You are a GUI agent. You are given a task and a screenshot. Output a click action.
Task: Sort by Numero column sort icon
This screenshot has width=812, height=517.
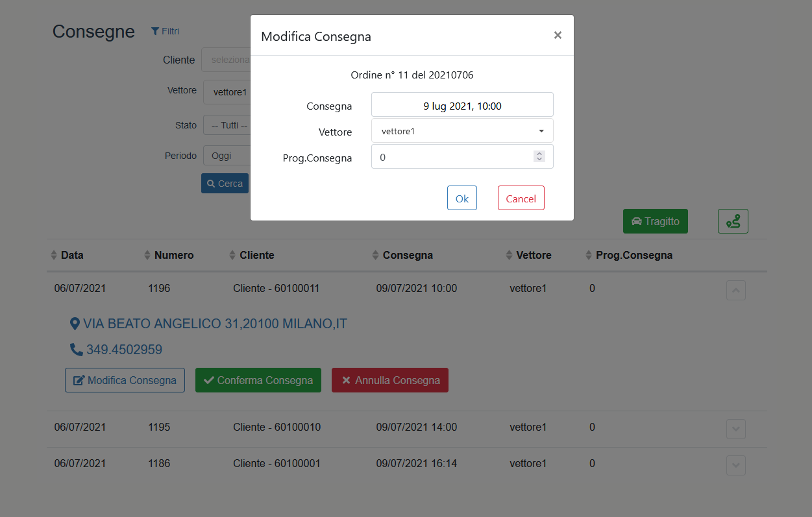(x=147, y=256)
